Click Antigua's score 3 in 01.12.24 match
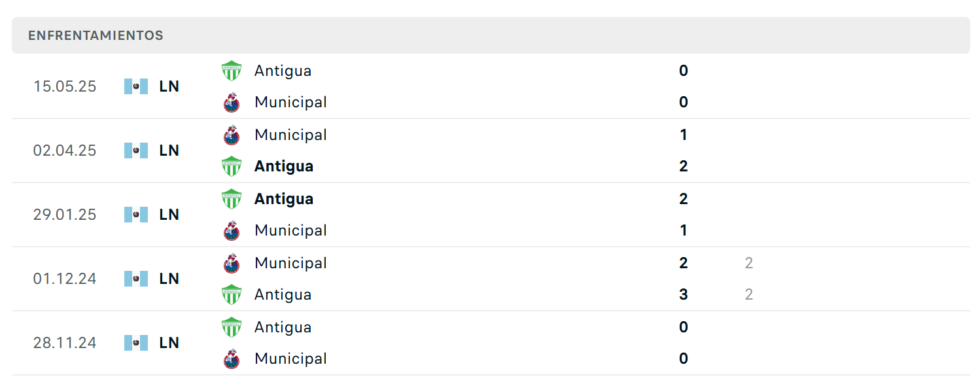 pos(684,294)
